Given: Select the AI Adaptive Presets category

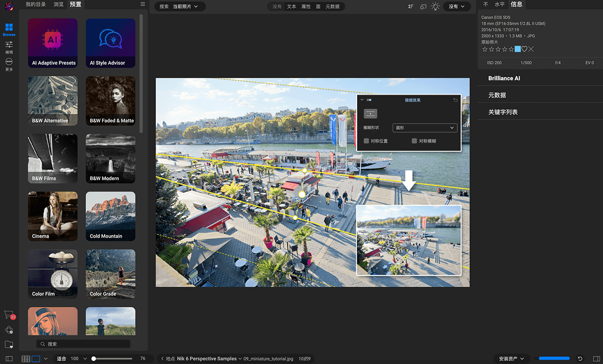Looking at the screenshot, I should [53, 43].
